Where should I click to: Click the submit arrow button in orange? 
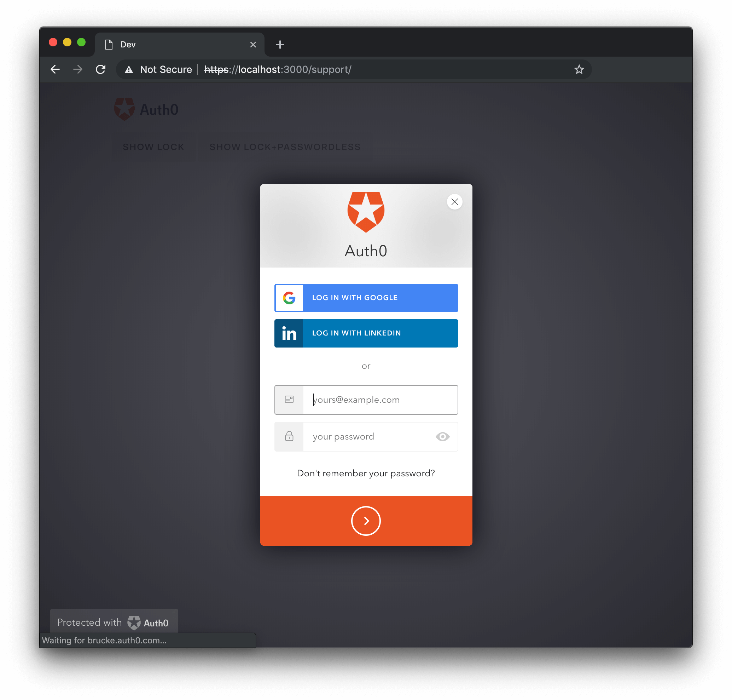(366, 520)
